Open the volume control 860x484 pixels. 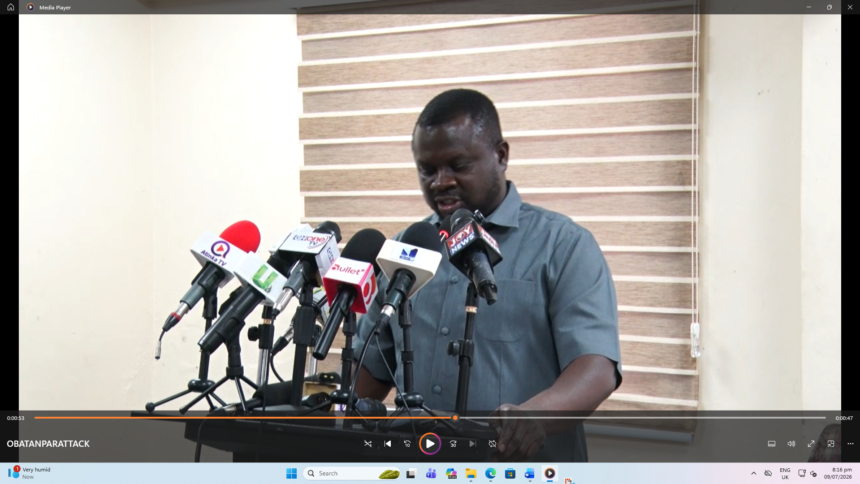[791, 443]
